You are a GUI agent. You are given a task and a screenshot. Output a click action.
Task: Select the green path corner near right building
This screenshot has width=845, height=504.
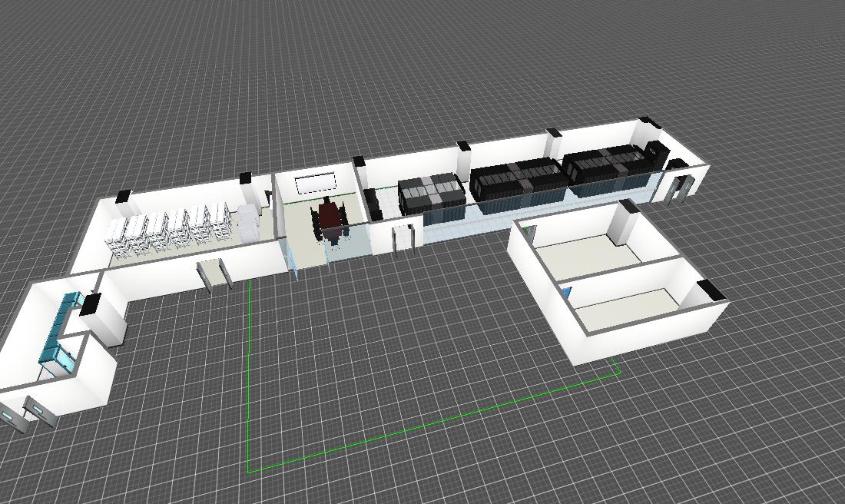619,373
